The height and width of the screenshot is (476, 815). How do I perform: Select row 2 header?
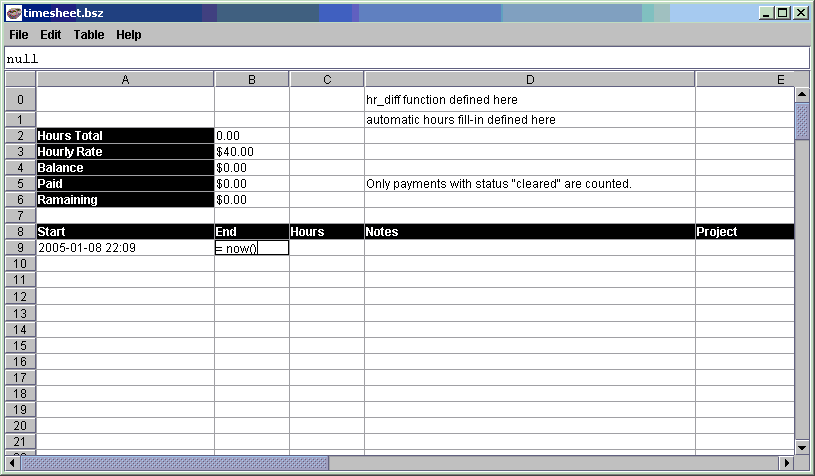coord(20,136)
